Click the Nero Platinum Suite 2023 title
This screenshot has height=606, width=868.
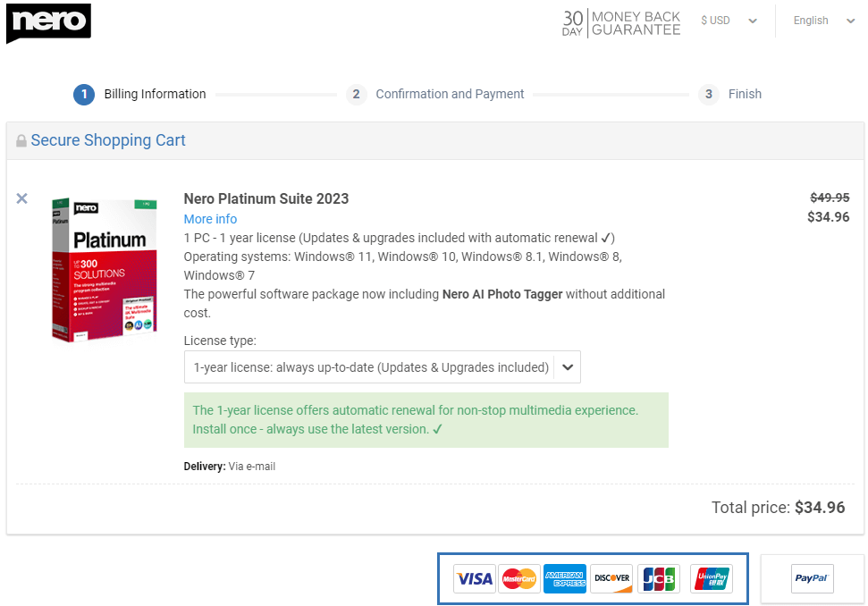(266, 198)
